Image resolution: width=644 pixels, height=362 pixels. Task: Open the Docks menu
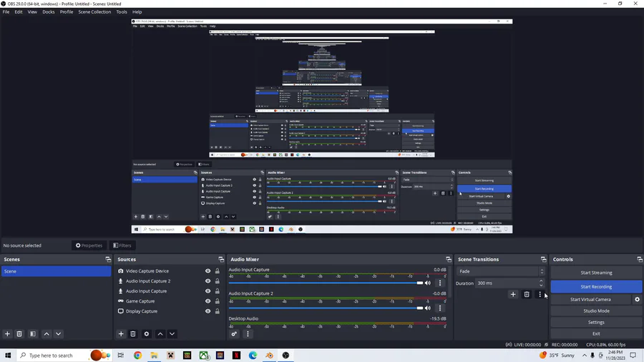click(49, 12)
